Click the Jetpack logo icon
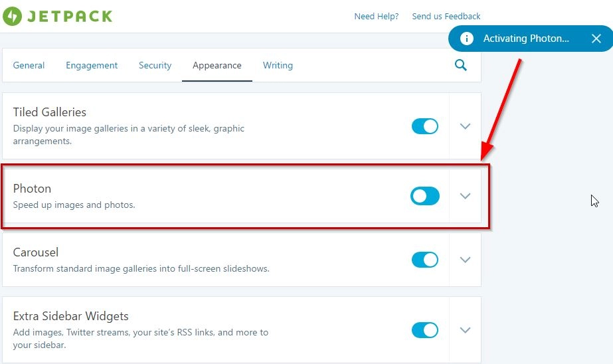Viewport: 613px width, 364px height. (x=12, y=16)
